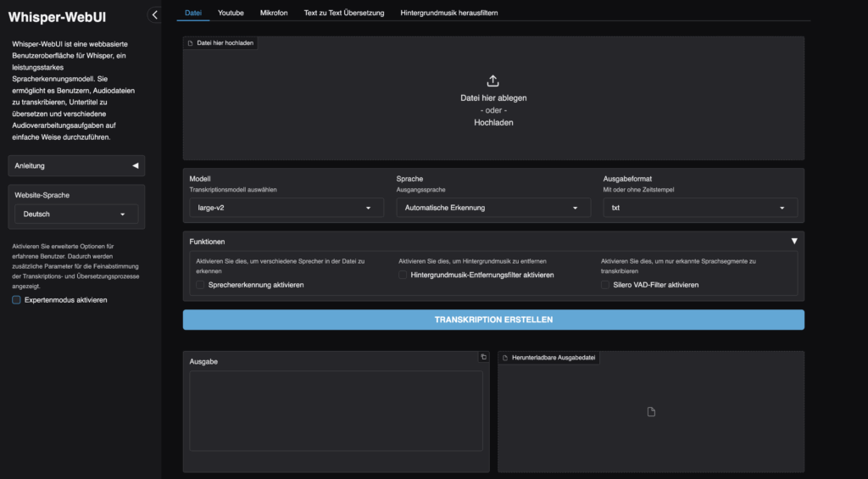This screenshot has height=479, width=868.
Task: Click inside the Ausgabe text area
Action: [x=336, y=410]
